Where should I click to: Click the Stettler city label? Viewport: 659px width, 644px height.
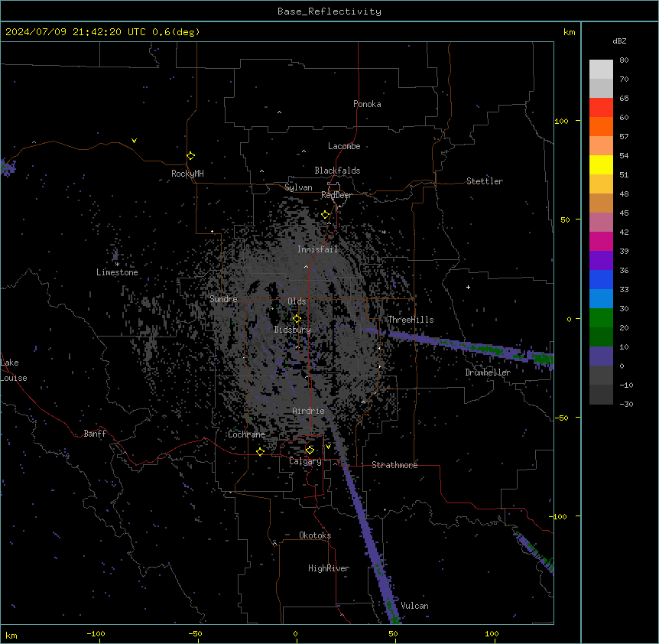[x=485, y=181]
